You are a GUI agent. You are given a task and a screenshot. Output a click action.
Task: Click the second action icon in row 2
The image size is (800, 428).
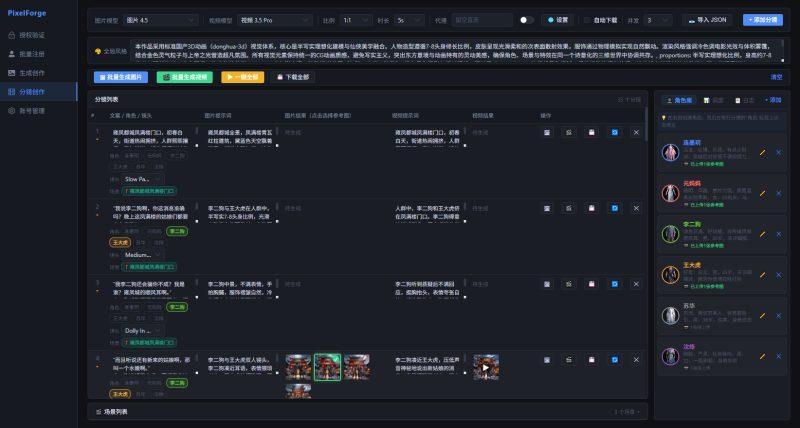tap(569, 208)
